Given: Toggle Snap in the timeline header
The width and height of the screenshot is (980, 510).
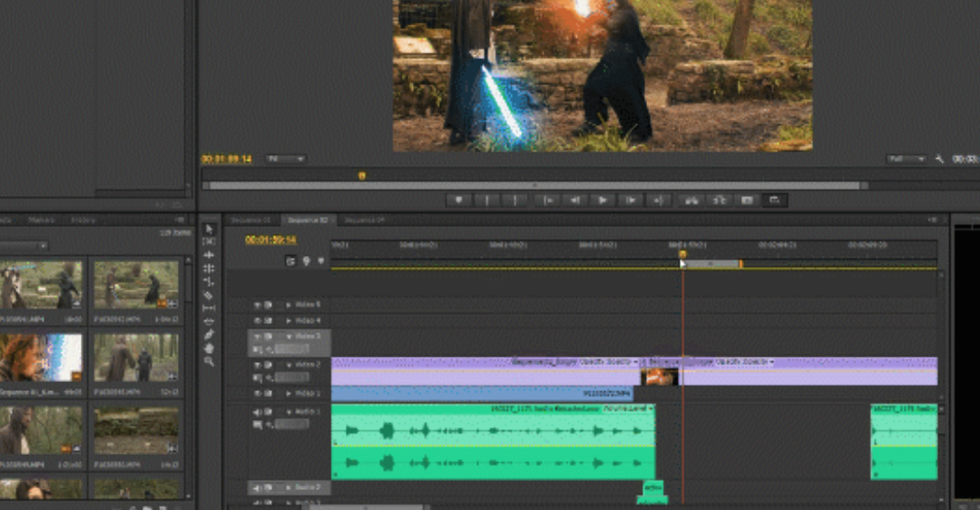Looking at the screenshot, I should coord(290,261).
